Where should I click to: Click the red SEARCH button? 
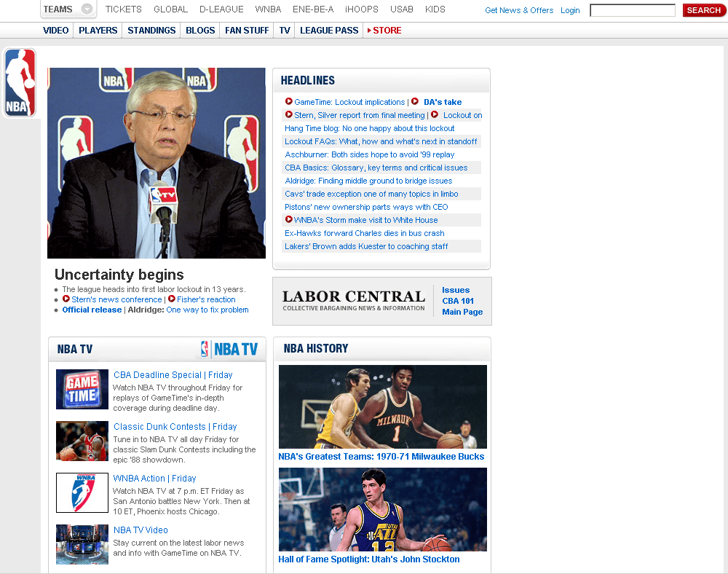coord(703,10)
